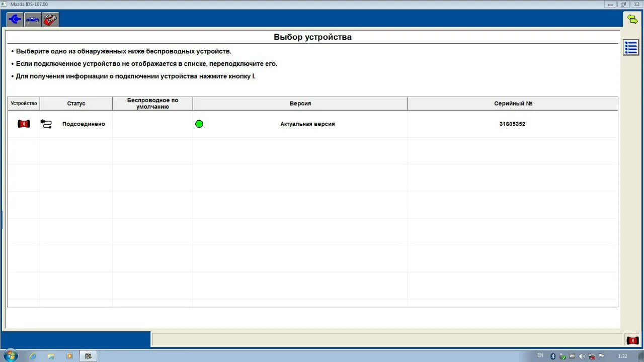
Task: Select the blue back-arrow navigation icon
Action: pyautogui.click(x=14, y=19)
